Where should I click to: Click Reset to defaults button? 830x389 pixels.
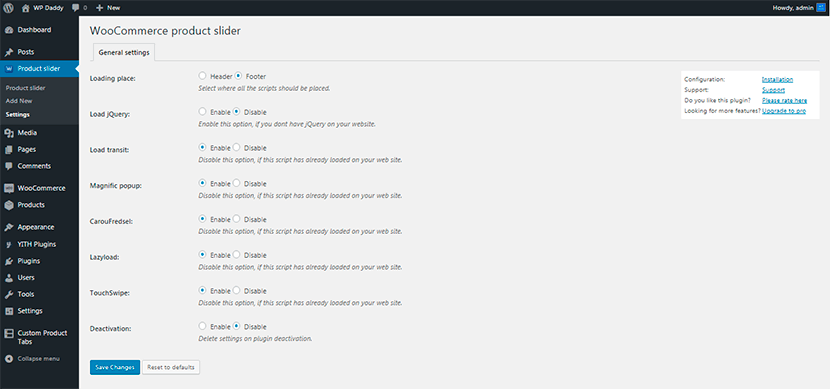(x=171, y=367)
